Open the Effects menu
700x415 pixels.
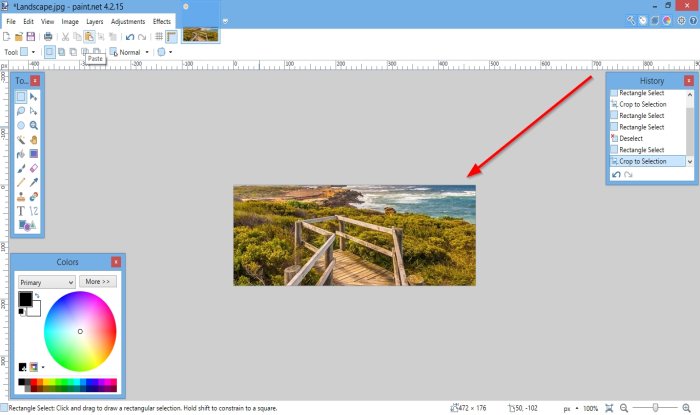point(162,21)
